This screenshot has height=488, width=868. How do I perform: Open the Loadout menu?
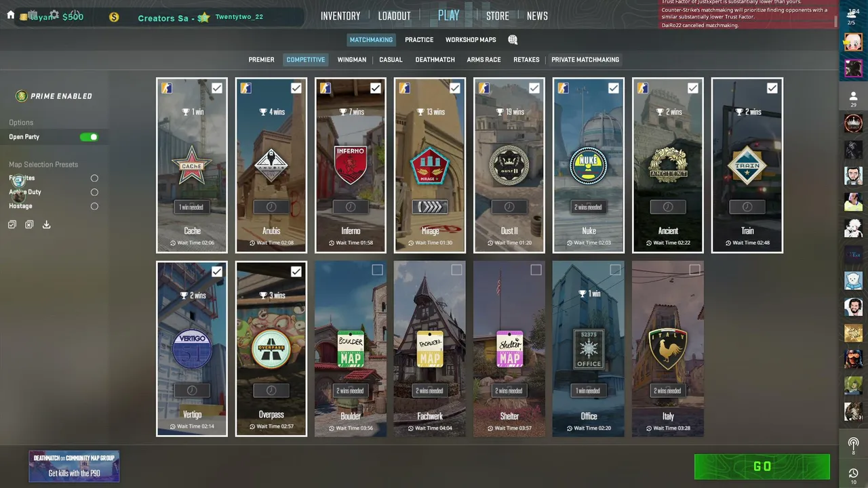[x=395, y=16]
